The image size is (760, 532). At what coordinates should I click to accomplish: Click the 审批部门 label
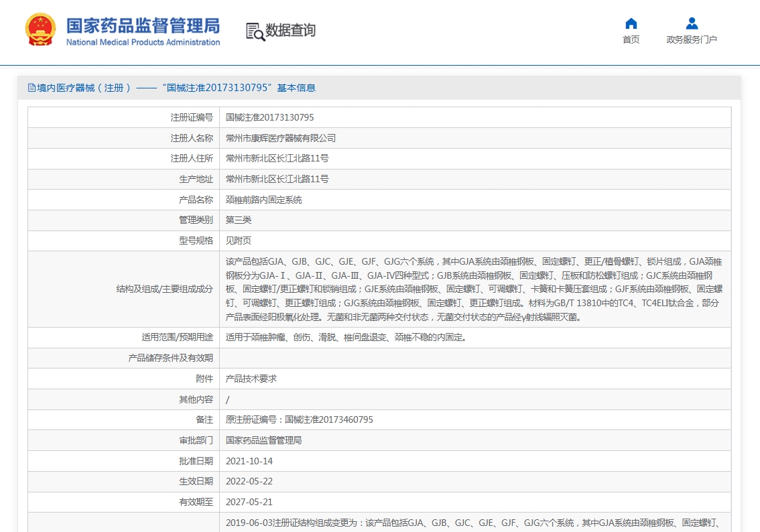pyautogui.click(x=196, y=440)
